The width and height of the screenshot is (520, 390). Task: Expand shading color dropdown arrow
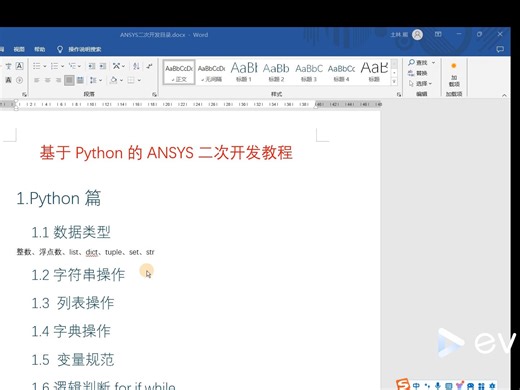tap(121, 80)
